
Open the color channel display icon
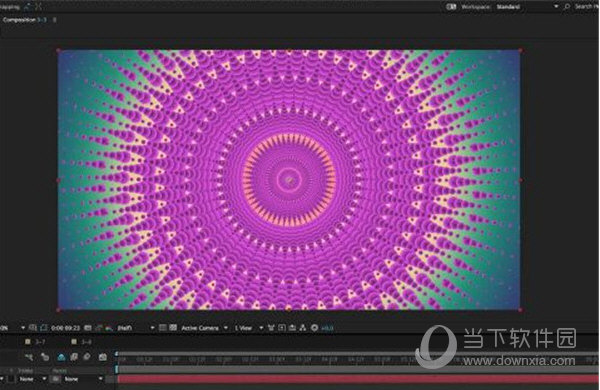coord(109,328)
